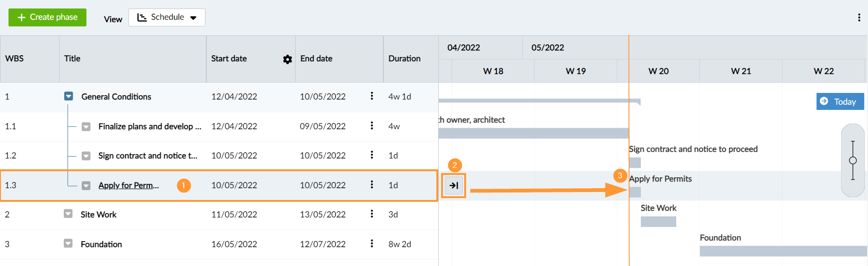
Task: Click the scroll-to-bar arrow icon
Action: tap(454, 185)
